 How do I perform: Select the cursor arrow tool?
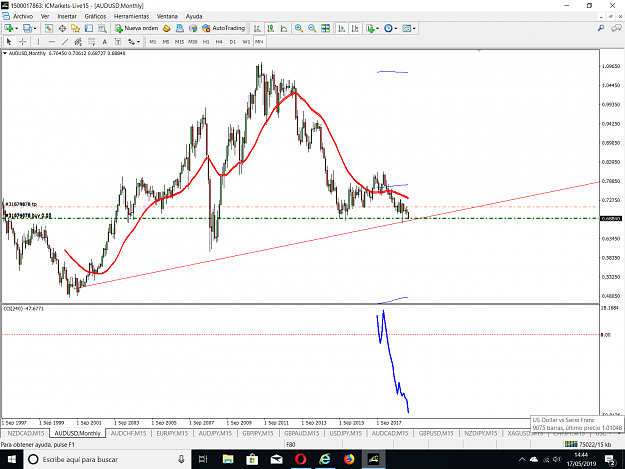click(x=9, y=41)
